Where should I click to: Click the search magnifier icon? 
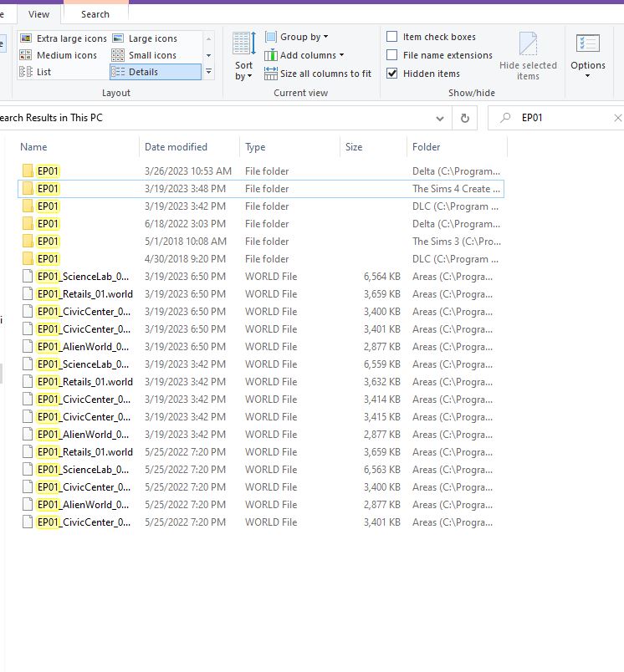coord(505,117)
